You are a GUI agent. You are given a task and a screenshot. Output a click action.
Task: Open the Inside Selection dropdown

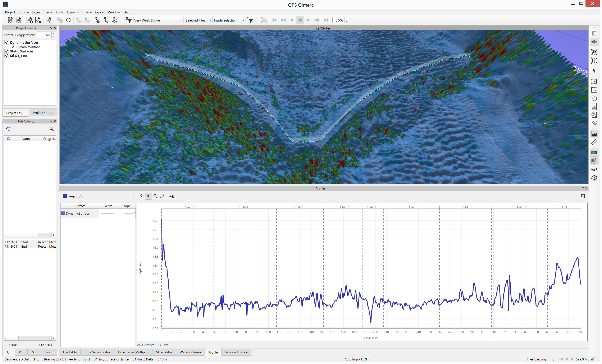229,20
